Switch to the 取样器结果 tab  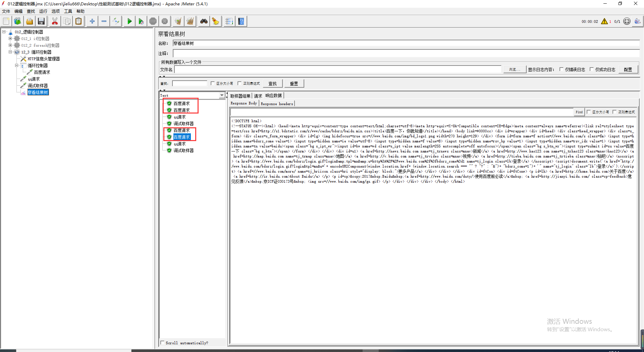pos(240,96)
